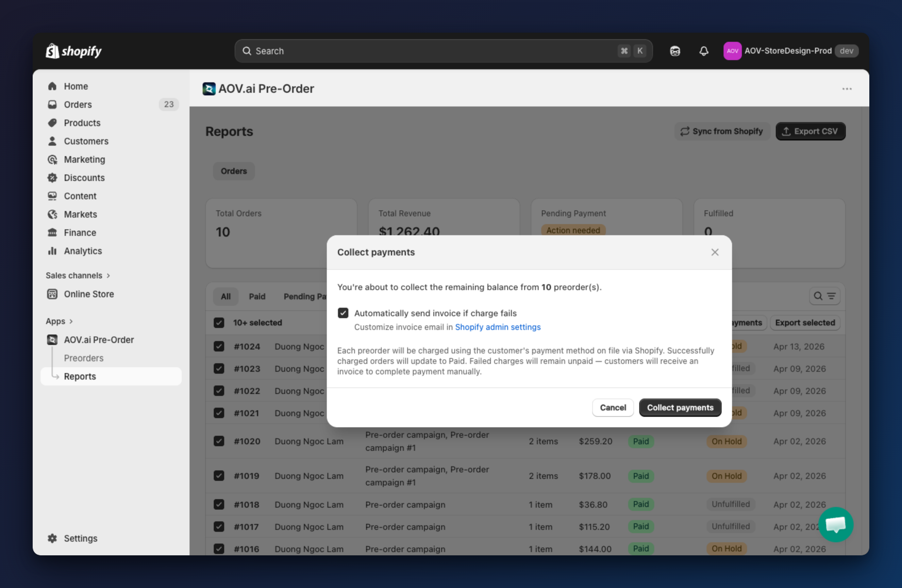Viewport: 902px width, 588px height.
Task: Click the On Hold badge for #1019
Action: coord(727,476)
